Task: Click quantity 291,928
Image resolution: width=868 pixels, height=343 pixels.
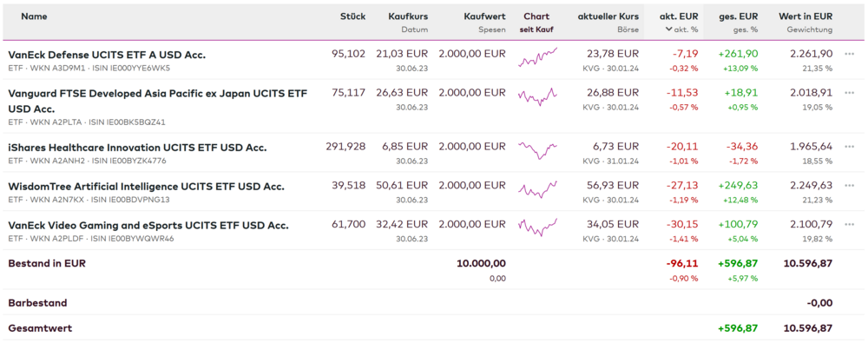Action: [346, 147]
